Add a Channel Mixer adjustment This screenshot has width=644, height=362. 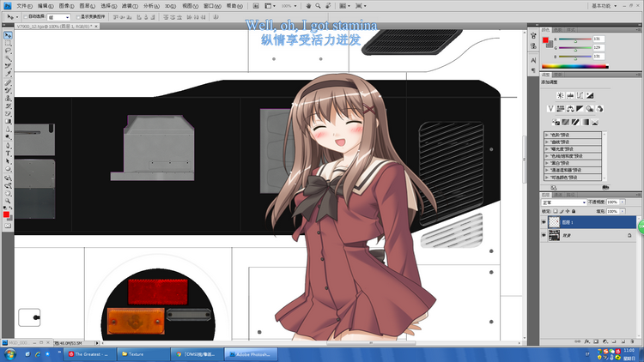point(599,109)
